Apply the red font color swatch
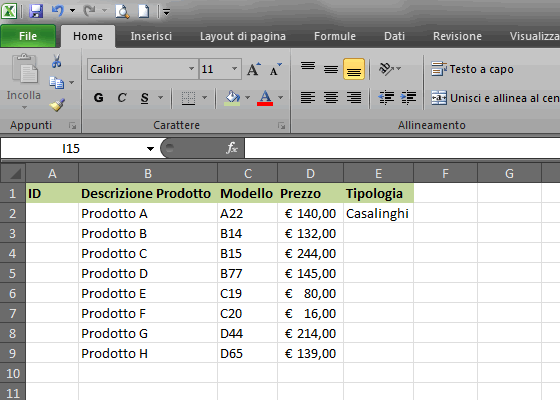The height and width of the screenshot is (400, 560). pos(265,98)
